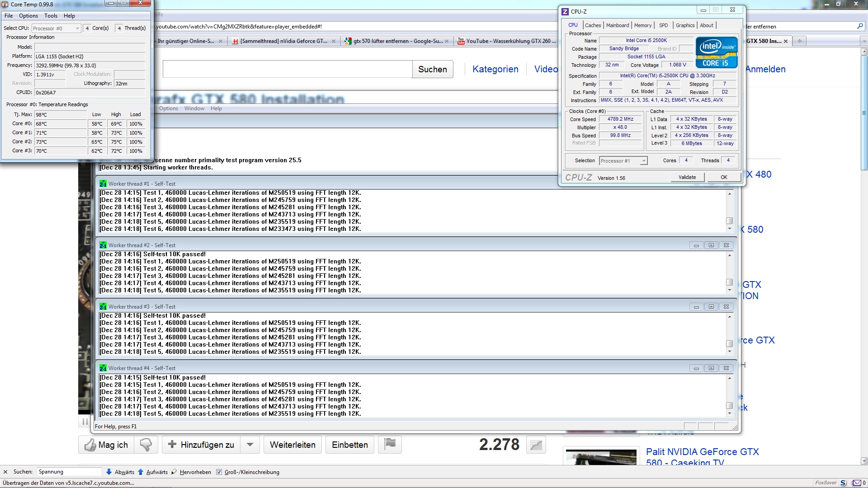Open Core Temp Help menu
This screenshot has height=488, width=868.
[69, 16]
